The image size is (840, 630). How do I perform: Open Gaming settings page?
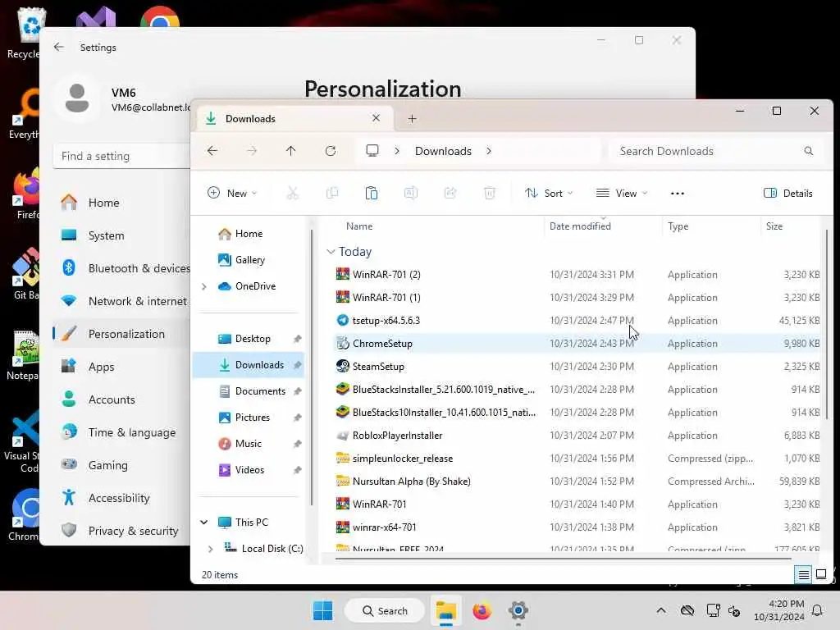(121, 465)
